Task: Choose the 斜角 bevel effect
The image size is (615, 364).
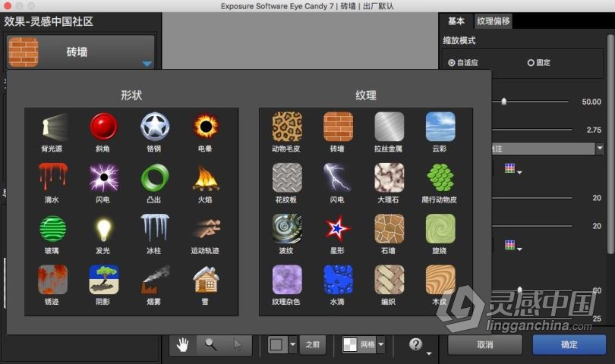Action: (x=103, y=127)
